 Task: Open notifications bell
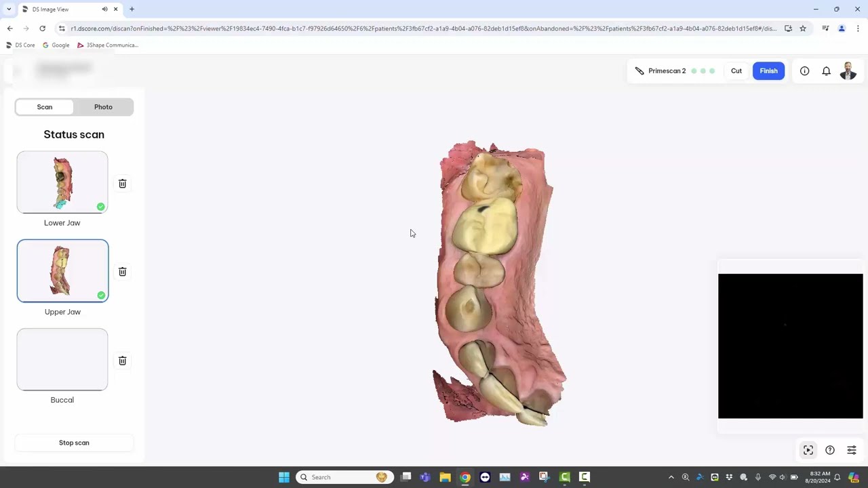826,71
